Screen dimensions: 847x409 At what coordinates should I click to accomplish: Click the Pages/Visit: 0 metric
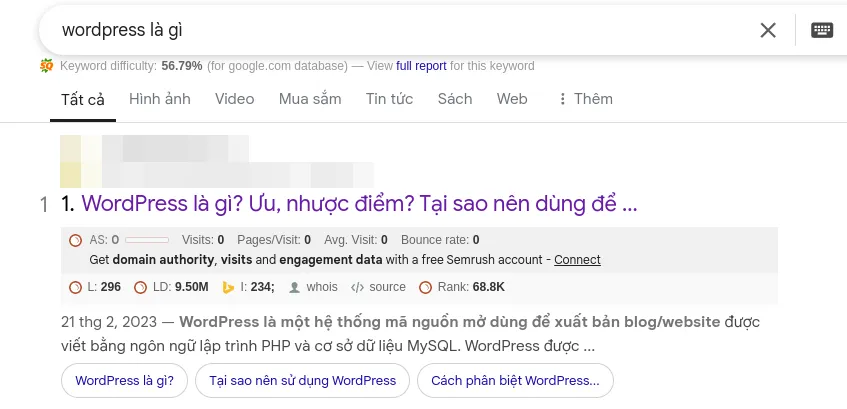pyautogui.click(x=274, y=240)
